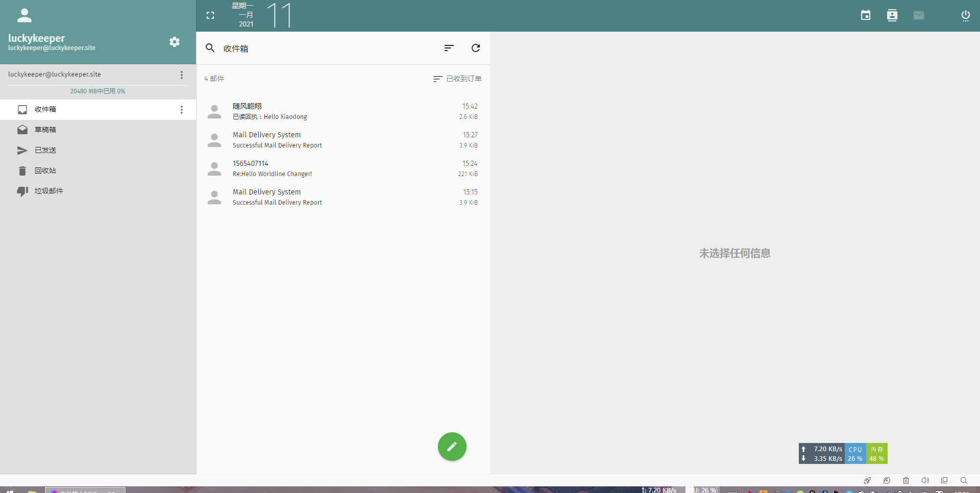Image resolution: width=980 pixels, height=493 pixels.
Task: Click the green compose new mail button
Action: click(452, 447)
